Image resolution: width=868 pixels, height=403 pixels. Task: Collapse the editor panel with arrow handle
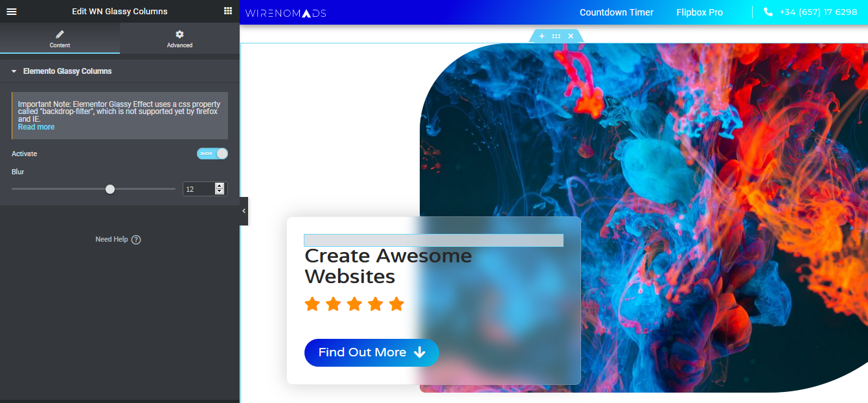[244, 211]
